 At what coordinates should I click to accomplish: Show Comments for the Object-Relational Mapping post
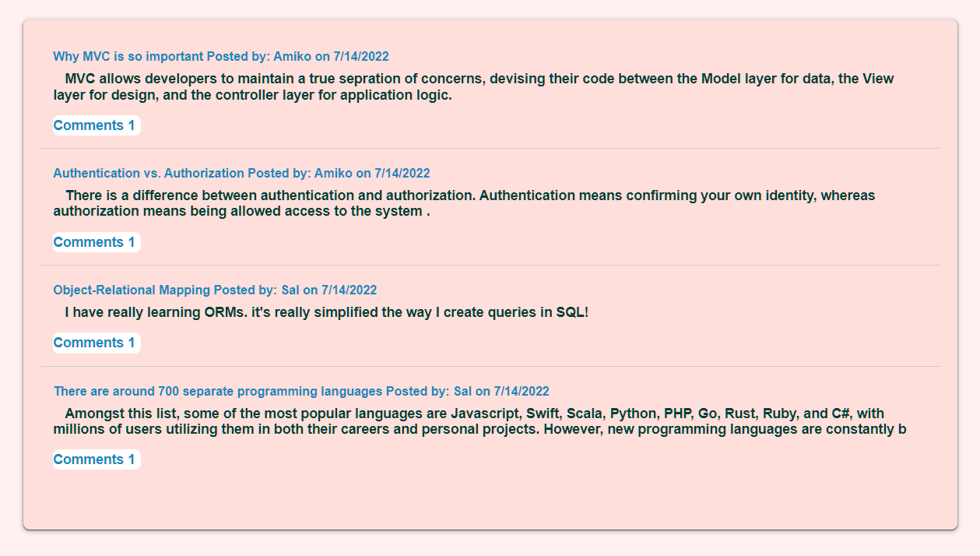coord(97,343)
